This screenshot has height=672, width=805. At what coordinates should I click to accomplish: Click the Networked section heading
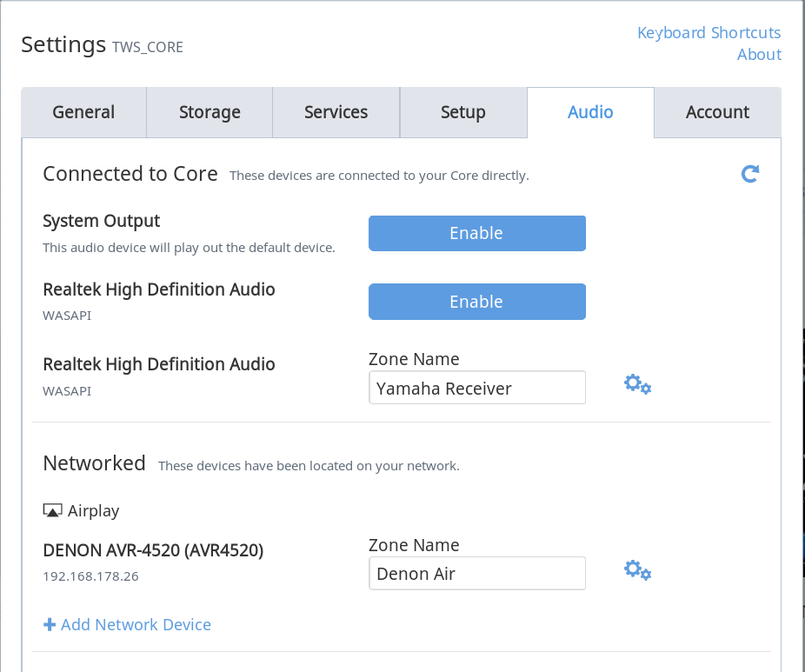tap(95, 463)
